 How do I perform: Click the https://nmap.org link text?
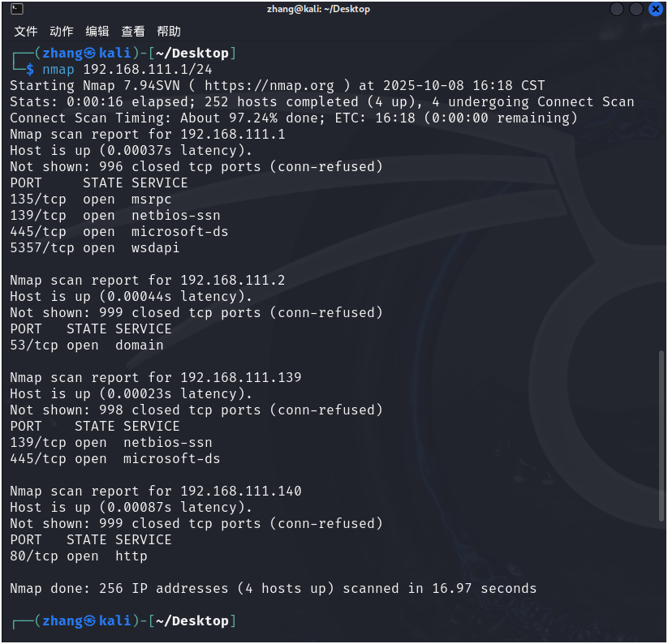tap(269, 85)
